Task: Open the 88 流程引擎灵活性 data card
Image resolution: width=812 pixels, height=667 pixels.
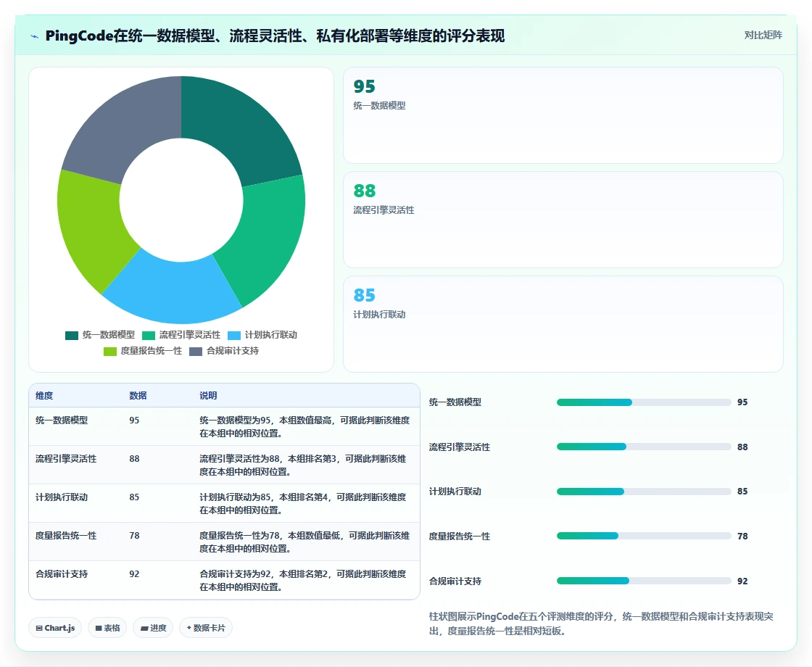Action: click(x=563, y=220)
